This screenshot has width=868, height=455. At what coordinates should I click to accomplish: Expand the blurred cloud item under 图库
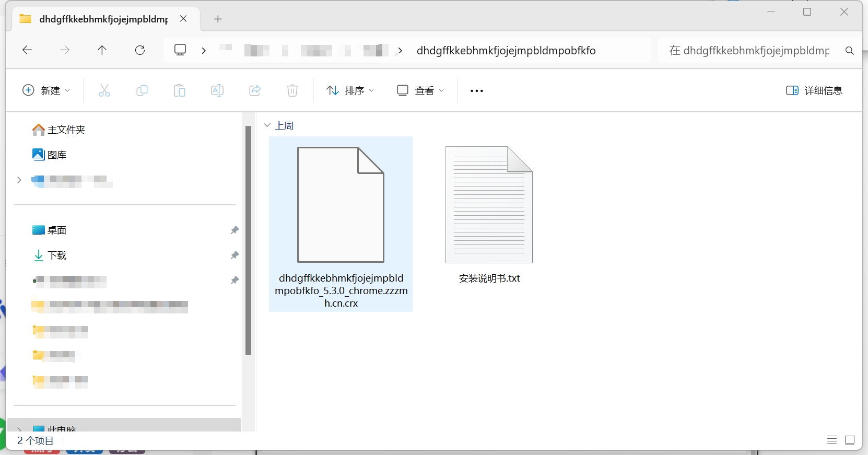tap(19, 180)
